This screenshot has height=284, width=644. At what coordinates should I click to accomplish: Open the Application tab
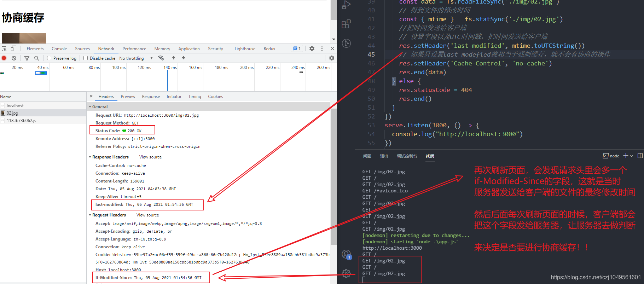click(189, 49)
